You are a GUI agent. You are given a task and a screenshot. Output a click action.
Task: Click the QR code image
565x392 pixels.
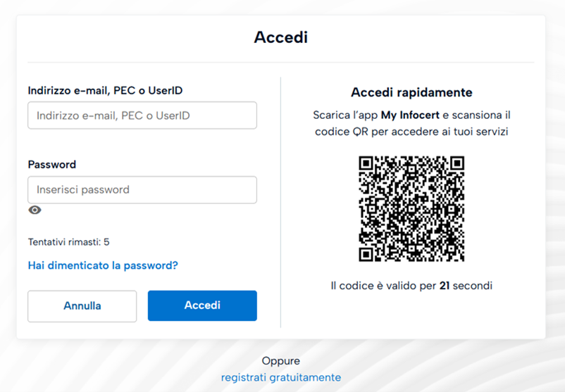(411, 209)
